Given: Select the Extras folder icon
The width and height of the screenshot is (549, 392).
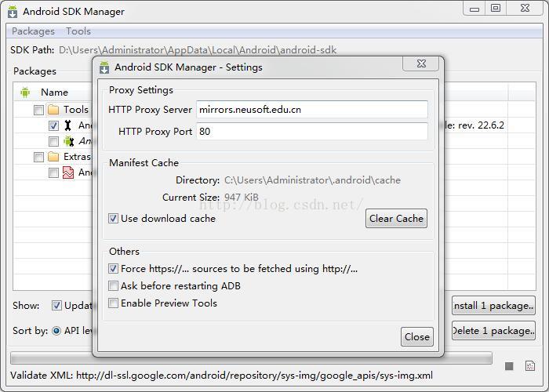Looking at the screenshot, I should (53, 157).
